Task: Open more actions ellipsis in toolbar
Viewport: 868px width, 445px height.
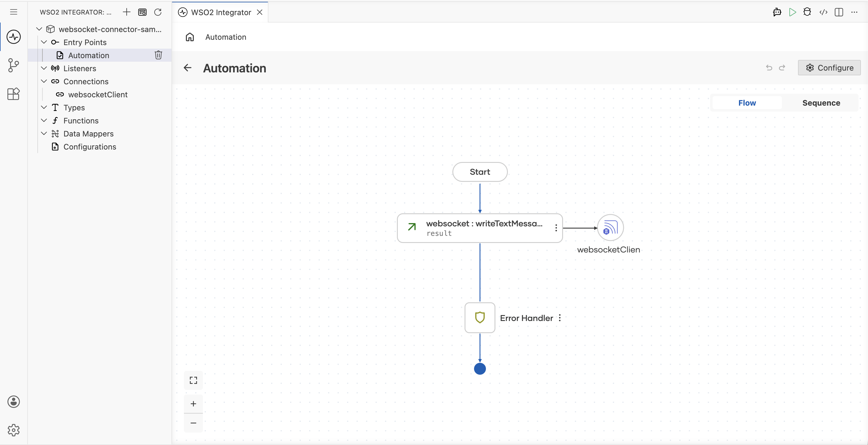Action: [854, 12]
